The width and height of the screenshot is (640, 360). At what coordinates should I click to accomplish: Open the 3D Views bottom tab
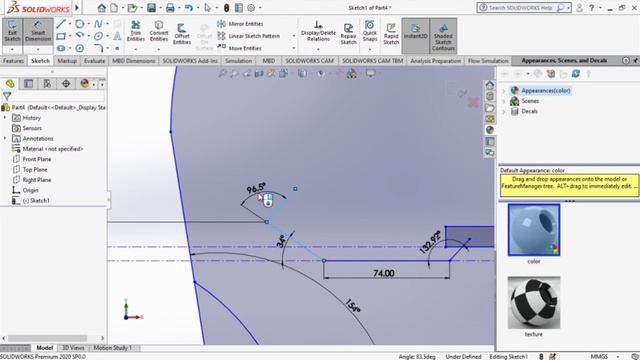tap(73, 348)
